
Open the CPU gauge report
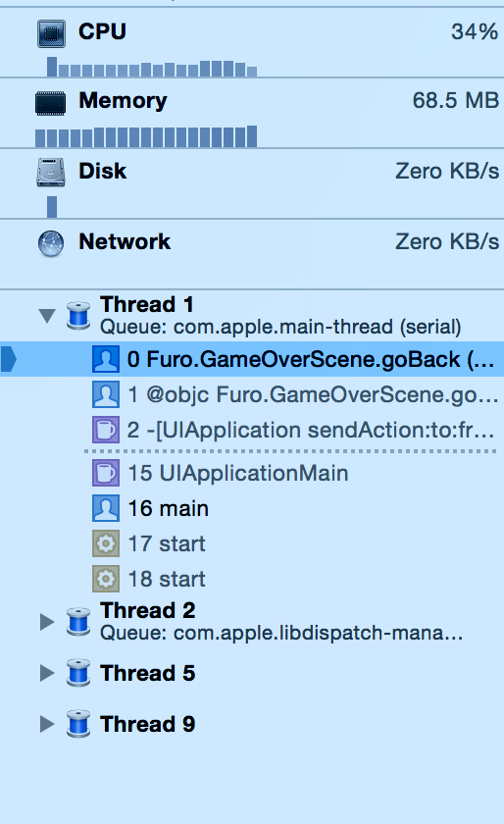point(252,42)
